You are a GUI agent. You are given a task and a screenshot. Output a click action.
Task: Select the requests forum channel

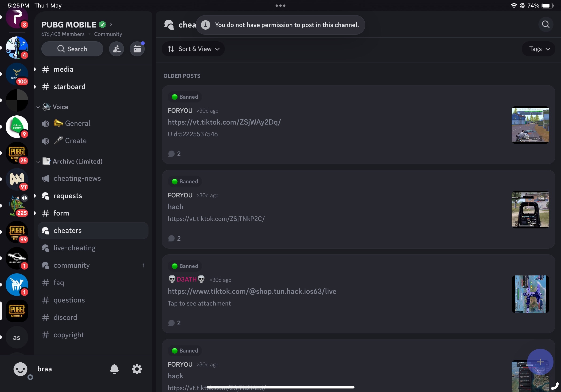pos(68,196)
